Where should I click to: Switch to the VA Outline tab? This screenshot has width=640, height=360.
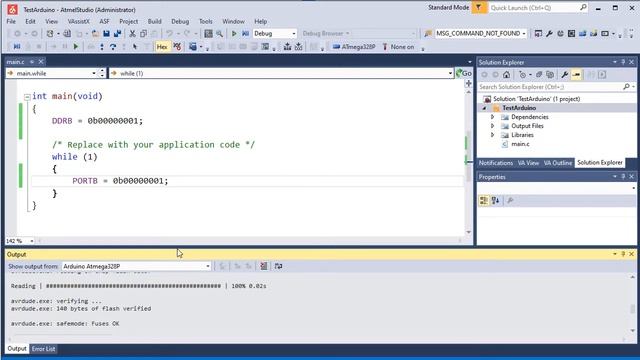(558, 163)
